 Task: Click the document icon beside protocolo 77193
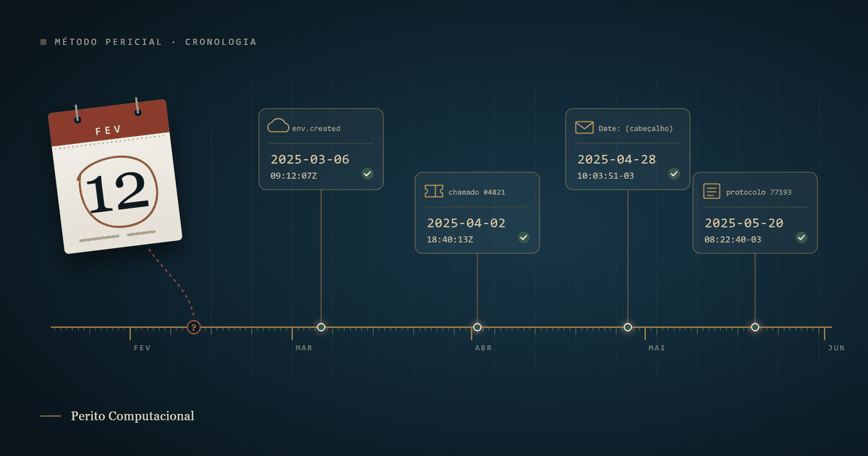tap(712, 191)
